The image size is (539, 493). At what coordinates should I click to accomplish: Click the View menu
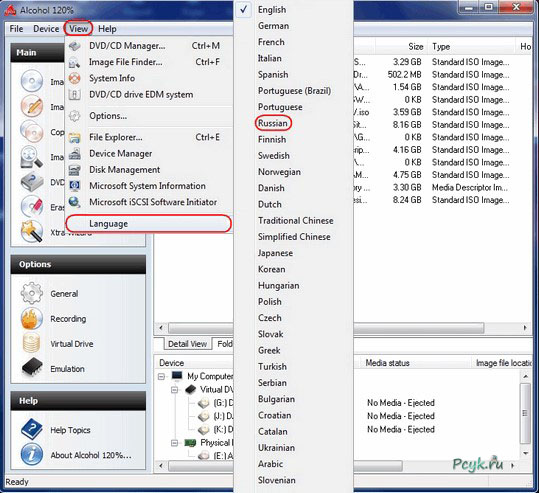[x=78, y=29]
